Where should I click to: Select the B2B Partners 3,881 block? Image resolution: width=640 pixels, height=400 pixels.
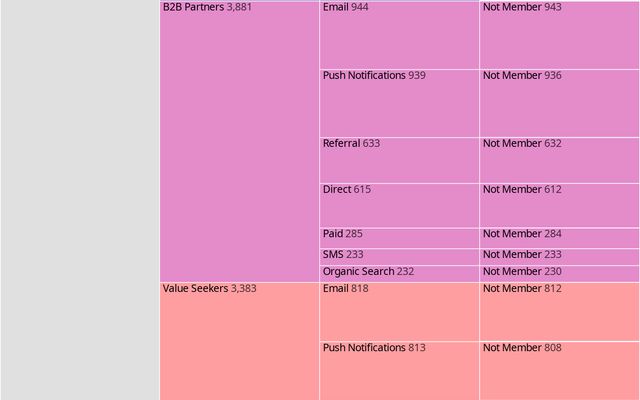coord(239,142)
